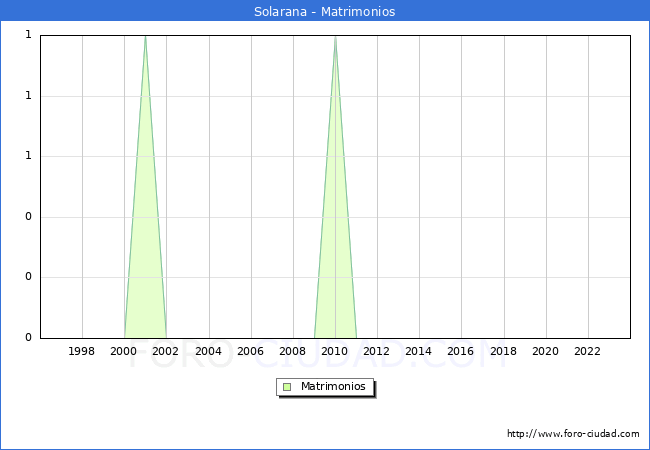Select the 1998 x-axis label

[82, 351]
